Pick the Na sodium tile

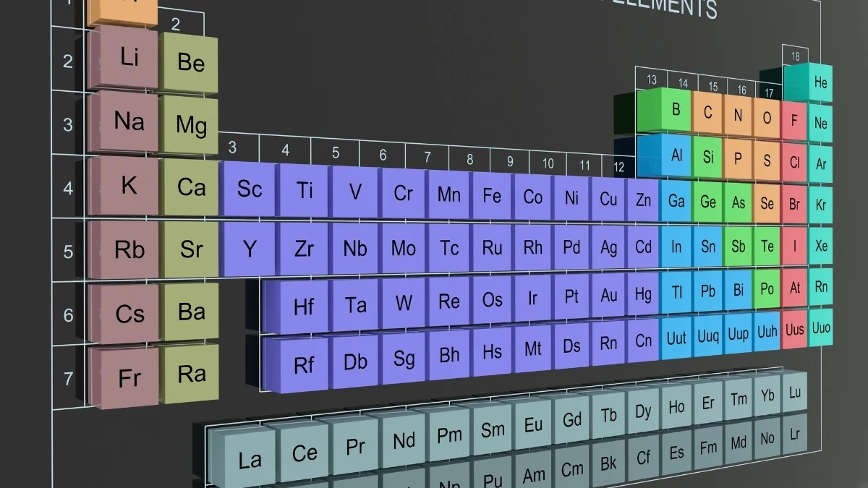pos(129,121)
